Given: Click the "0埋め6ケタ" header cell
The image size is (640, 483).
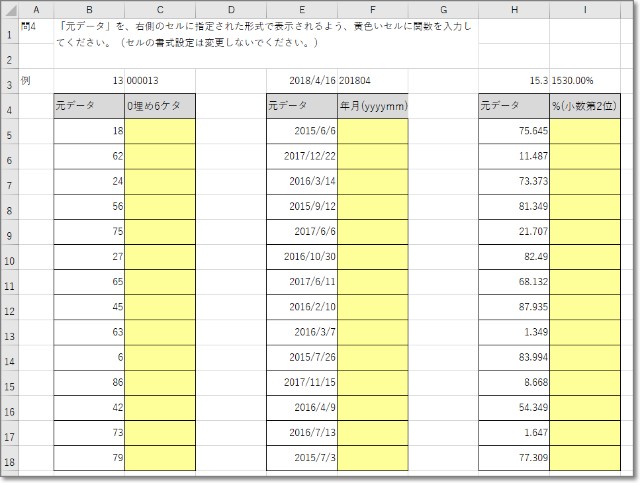Looking at the screenshot, I should coord(160,105).
